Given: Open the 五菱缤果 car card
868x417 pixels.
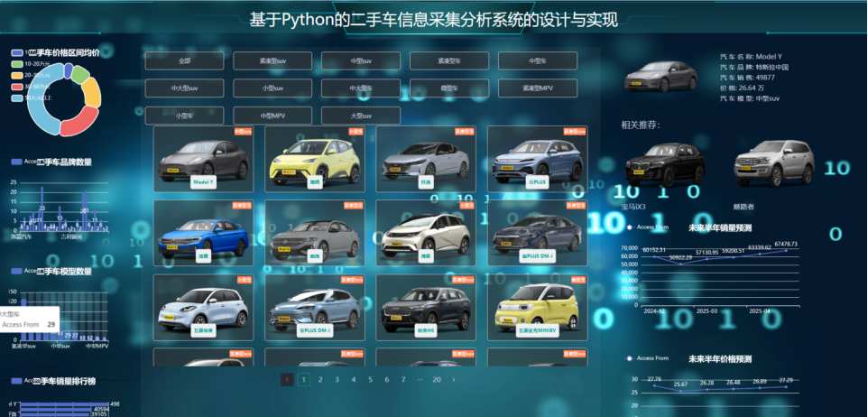Looking at the screenshot, I should [203, 308].
